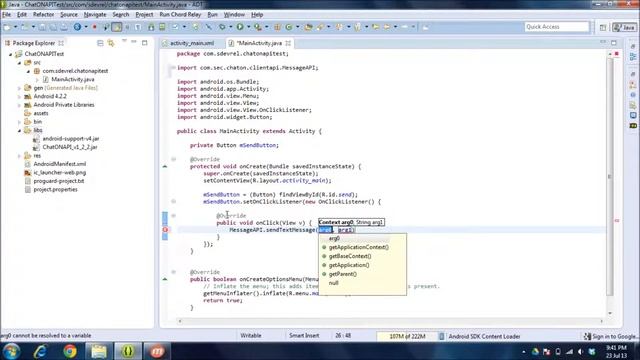The height and width of the screenshot is (360, 640).
Task: Click the Debug bug toolbar icon
Action: click(222, 27)
